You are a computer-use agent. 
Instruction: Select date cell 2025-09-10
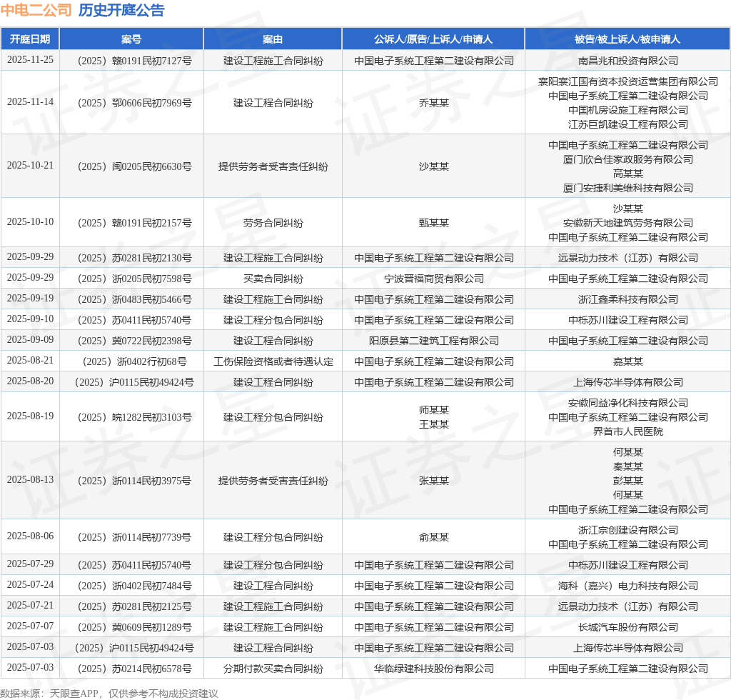[30, 319]
